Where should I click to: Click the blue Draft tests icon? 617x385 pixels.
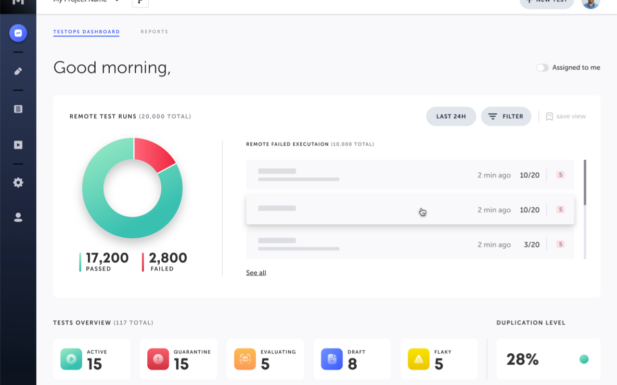(332, 359)
